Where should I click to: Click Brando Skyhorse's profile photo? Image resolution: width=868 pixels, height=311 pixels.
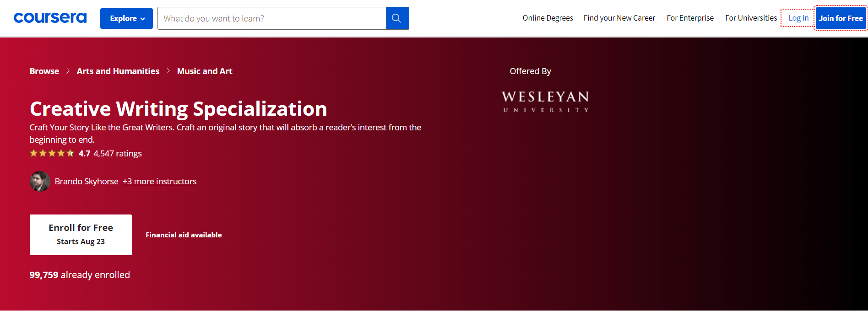(x=40, y=182)
